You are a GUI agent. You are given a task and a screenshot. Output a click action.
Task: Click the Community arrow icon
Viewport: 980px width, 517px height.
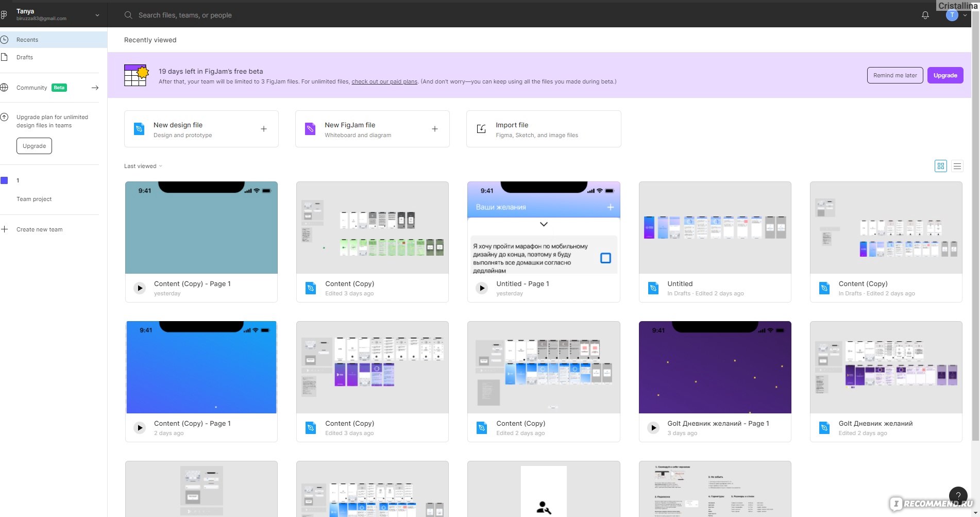[95, 88]
